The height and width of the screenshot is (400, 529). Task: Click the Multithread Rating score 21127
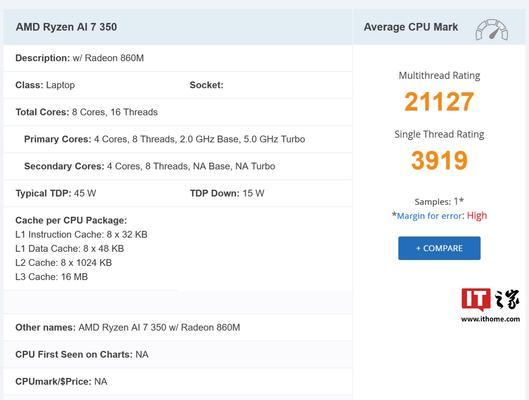(x=439, y=102)
